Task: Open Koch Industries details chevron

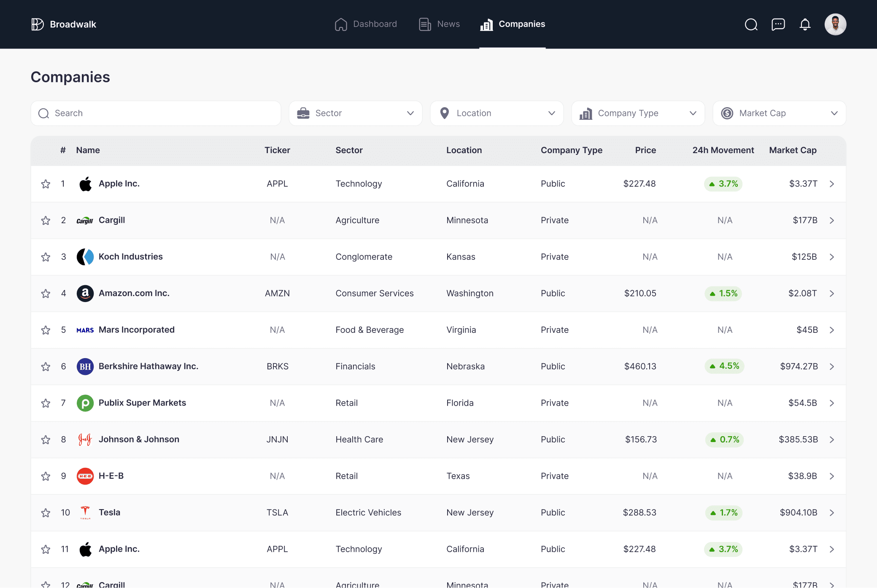Action: (831, 257)
